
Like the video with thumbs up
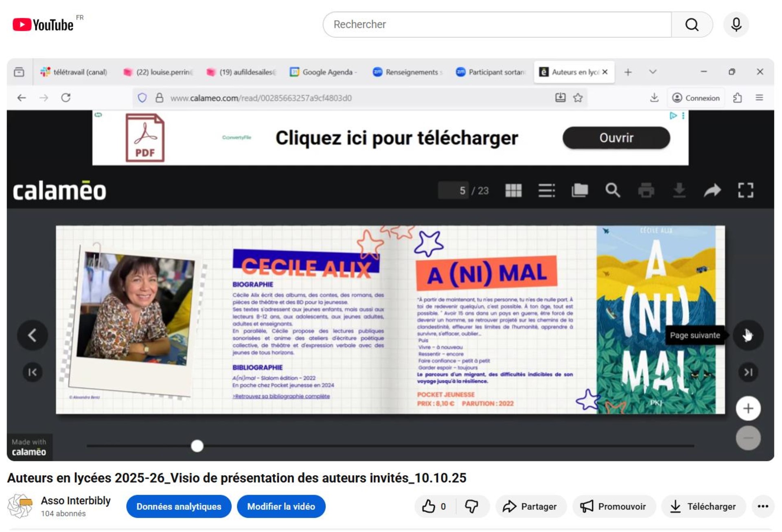coord(430,506)
